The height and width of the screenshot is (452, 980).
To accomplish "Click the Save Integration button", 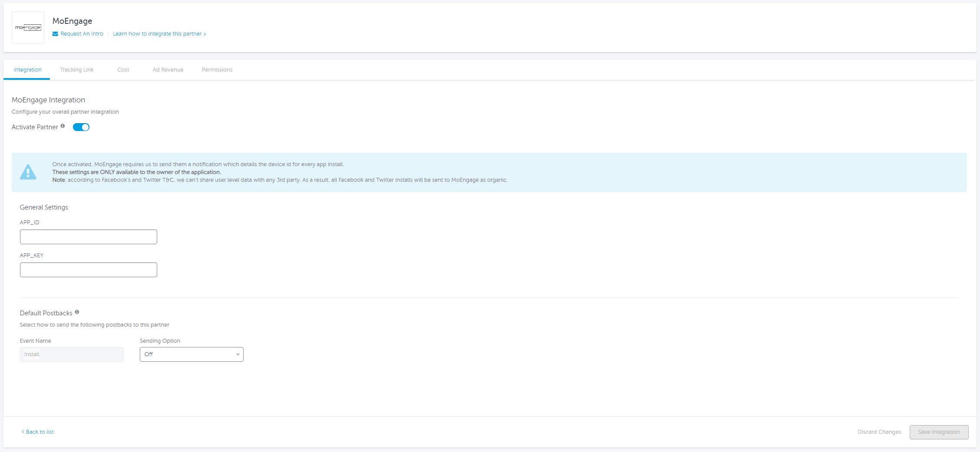I will (939, 432).
